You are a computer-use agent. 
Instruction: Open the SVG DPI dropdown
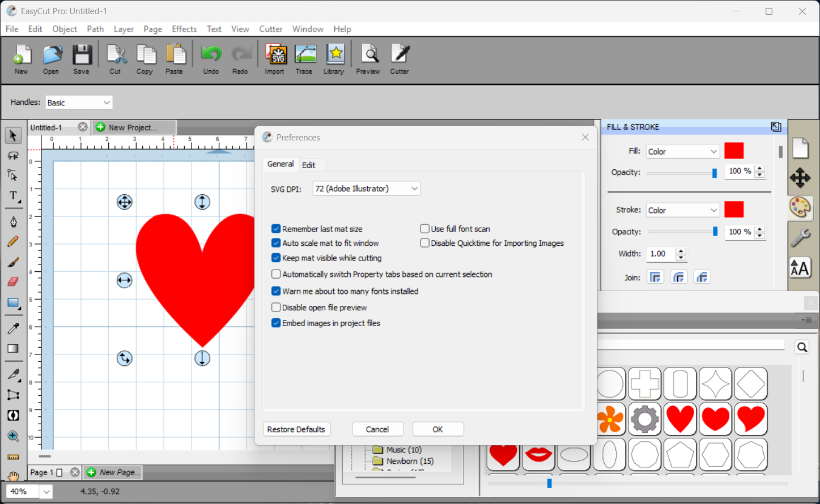(367, 189)
